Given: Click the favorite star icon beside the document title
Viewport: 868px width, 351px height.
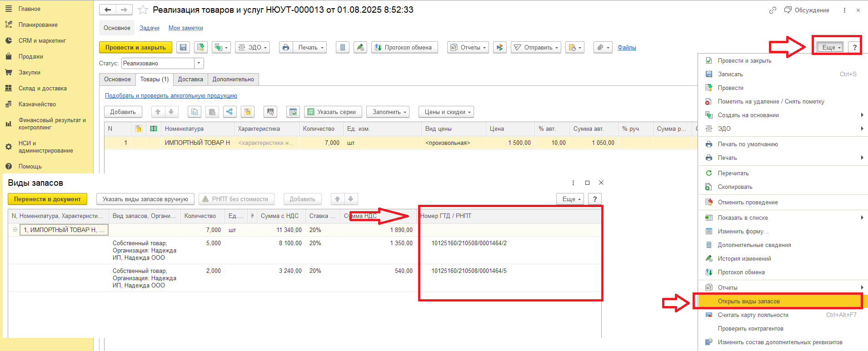Looking at the screenshot, I should click(143, 10).
